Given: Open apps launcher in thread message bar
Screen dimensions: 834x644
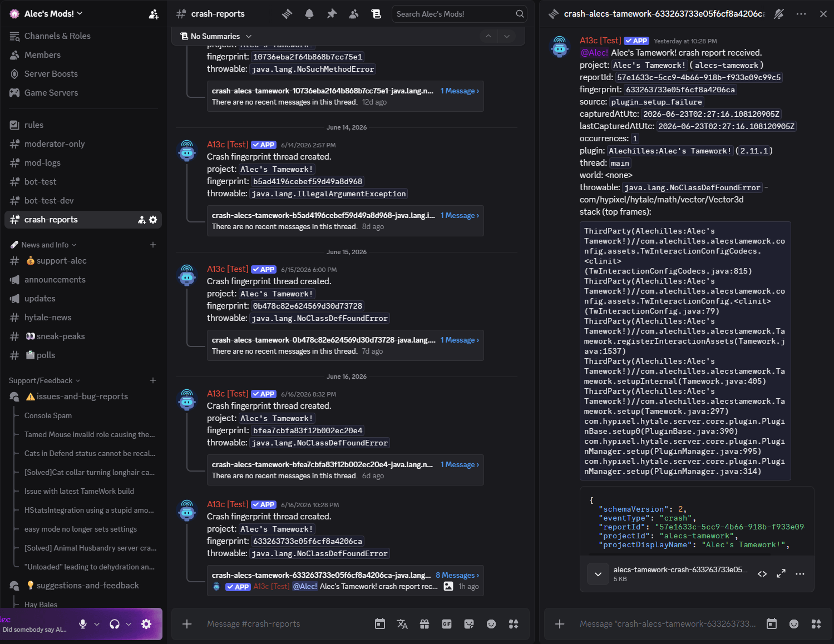Looking at the screenshot, I should pyautogui.click(x=816, y=624).
